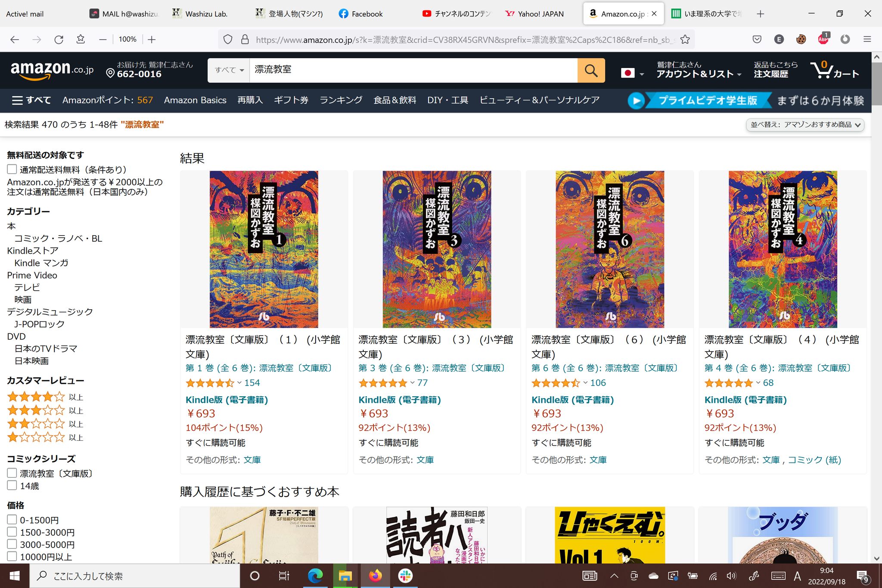The image size is (882, 588).
Task: Click the Windows taskbar search box
Action: pyautogui.click(x=135, y=576)
